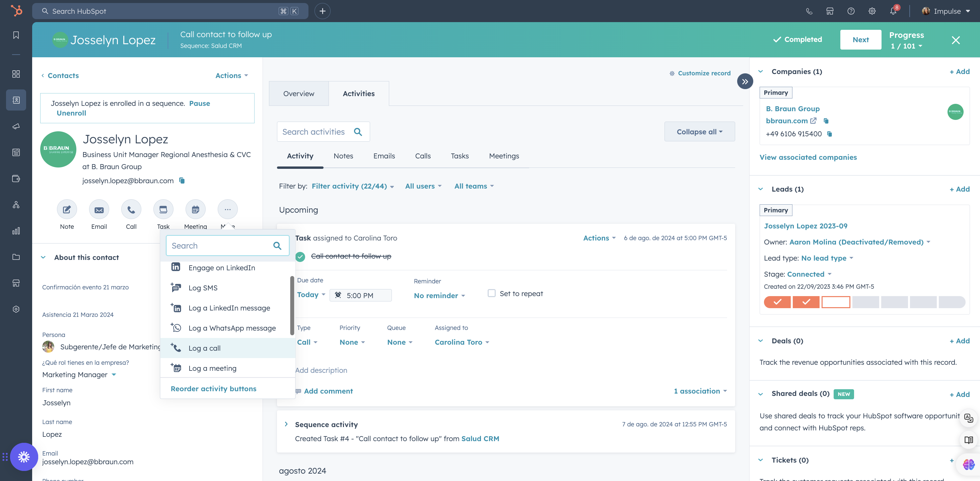
Task: Collapse the About this contact section
Action: [x=43, y=257]
